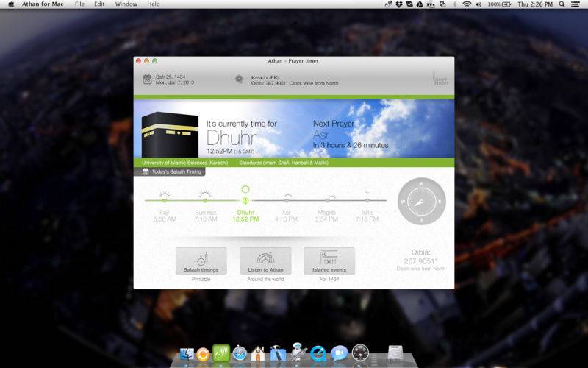Open Xcode hammer icon in dock
The height and width of the screenshot is (368, 588).
click(x=278, y=353)
